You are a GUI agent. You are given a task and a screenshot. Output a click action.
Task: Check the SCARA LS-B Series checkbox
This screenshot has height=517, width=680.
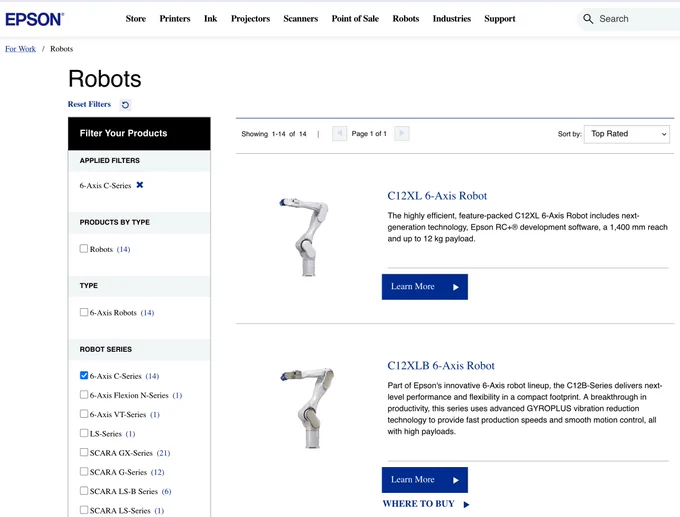point(84,491)
